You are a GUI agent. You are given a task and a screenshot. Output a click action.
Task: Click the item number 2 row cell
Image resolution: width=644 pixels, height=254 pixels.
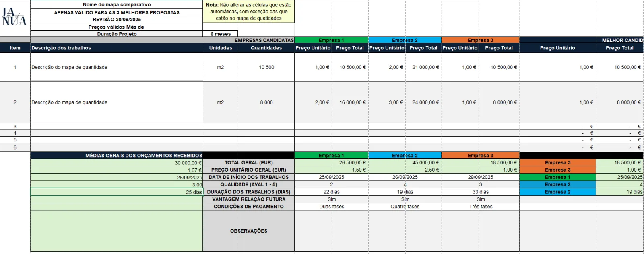pyautogui.click(x=15, y=102)
